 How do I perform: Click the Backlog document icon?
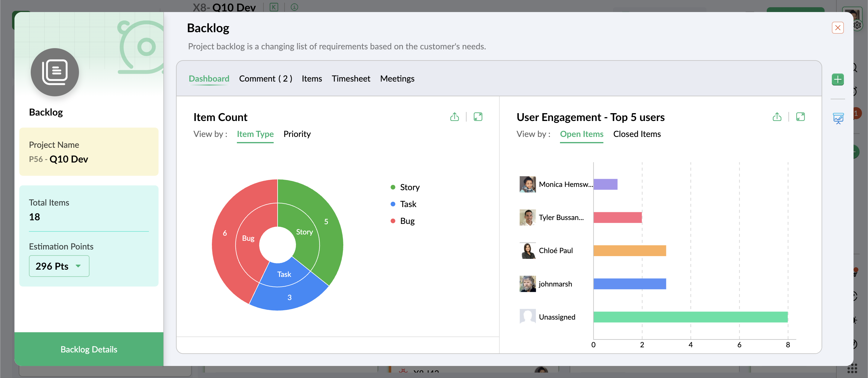pos(55,72)
